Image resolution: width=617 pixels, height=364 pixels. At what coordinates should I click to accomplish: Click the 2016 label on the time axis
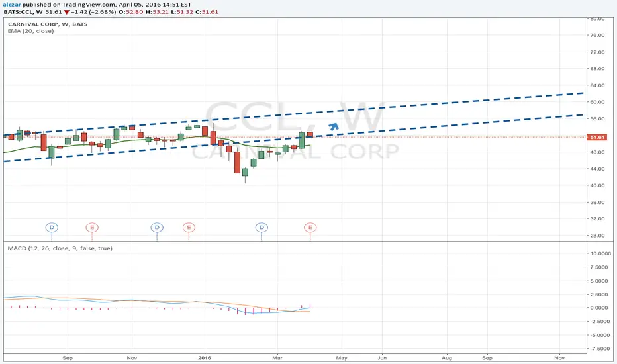tap(205, 357)
